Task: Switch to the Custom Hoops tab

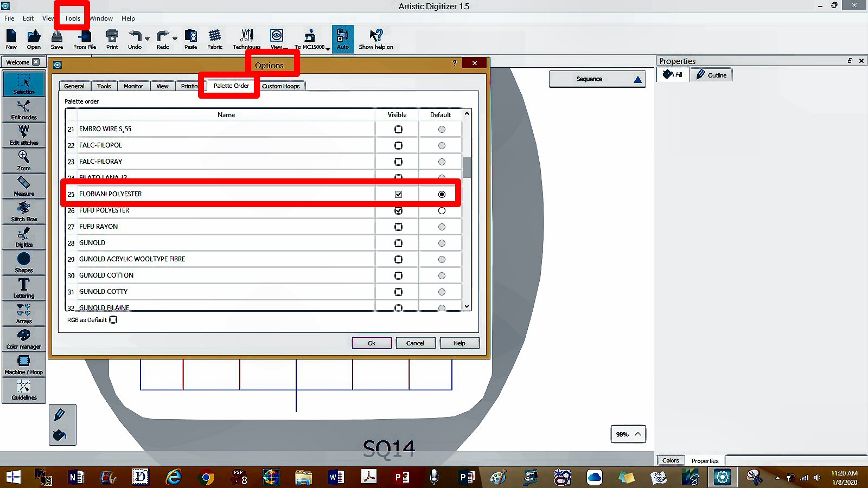Action: pyautogui.click(x=281, y=86)
